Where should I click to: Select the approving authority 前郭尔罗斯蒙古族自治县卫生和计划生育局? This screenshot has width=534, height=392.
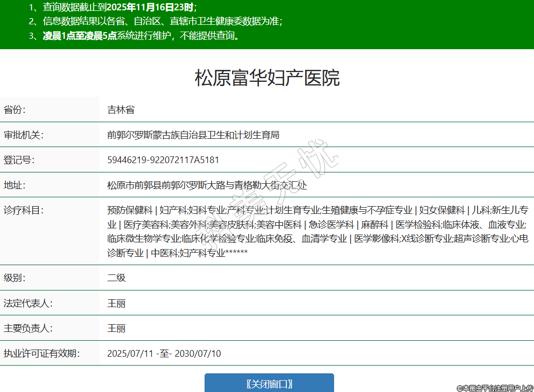(193, 135)
